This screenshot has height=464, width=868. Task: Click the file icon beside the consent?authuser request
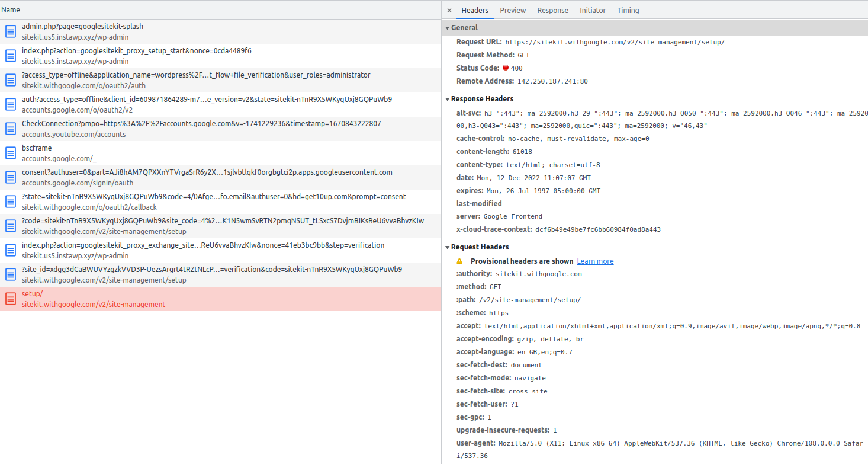click(x=10, y=177)
